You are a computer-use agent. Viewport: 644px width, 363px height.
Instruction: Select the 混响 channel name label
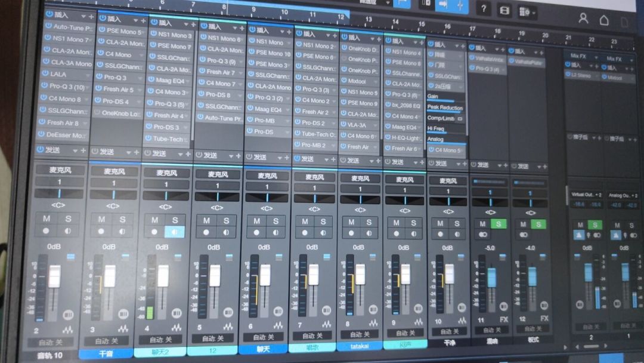[x=491, y=341]
